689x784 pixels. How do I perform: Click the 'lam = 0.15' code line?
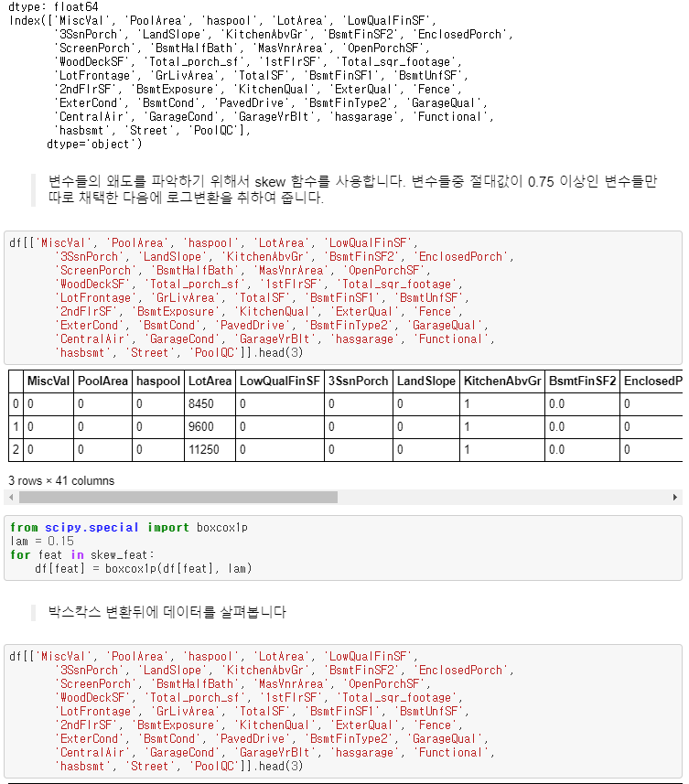pyautogui.click(x=42, y=541)
